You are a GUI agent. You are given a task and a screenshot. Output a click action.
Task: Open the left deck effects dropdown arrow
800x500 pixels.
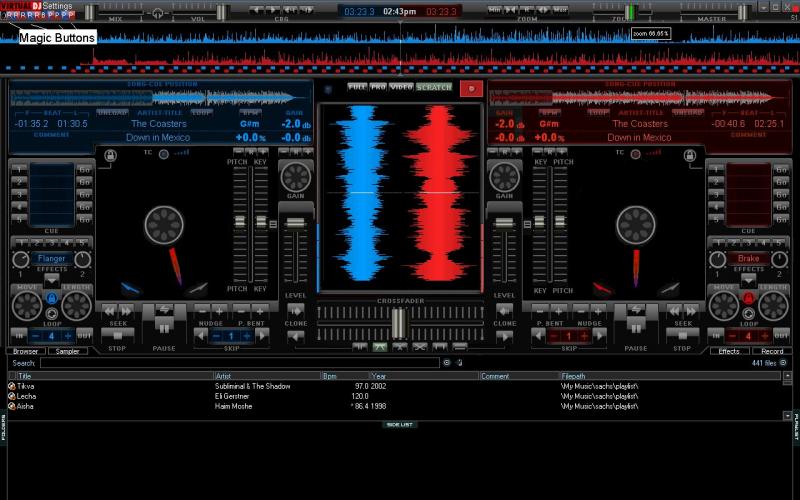pyautogui.click(x=52, y=280)
